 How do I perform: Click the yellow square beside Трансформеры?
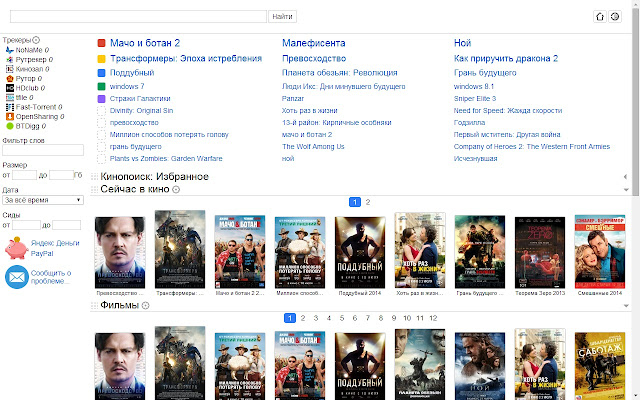[x=102, y=59]
